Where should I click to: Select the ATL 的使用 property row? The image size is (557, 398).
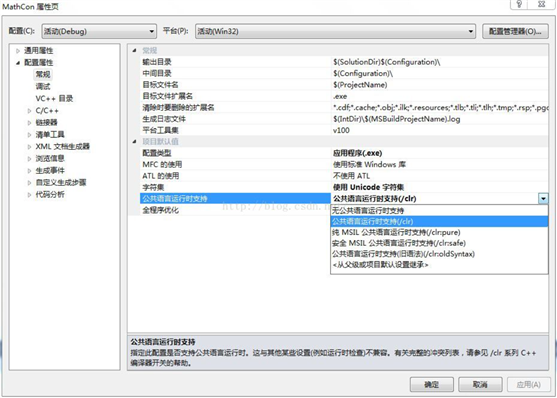(344, 176)
